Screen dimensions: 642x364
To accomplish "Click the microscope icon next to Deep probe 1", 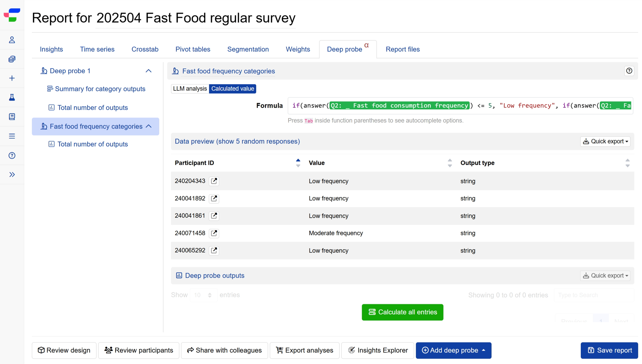I will tap(44, 71).
